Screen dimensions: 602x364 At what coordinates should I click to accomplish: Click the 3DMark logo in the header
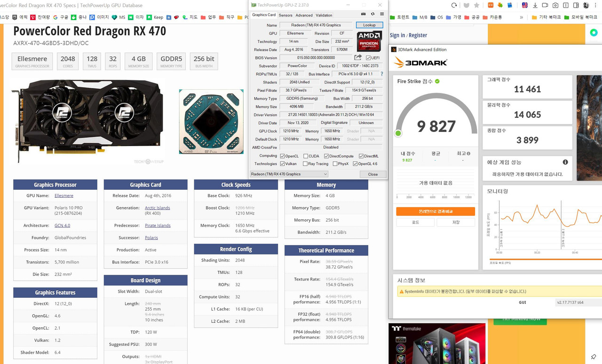pos(420,62)
